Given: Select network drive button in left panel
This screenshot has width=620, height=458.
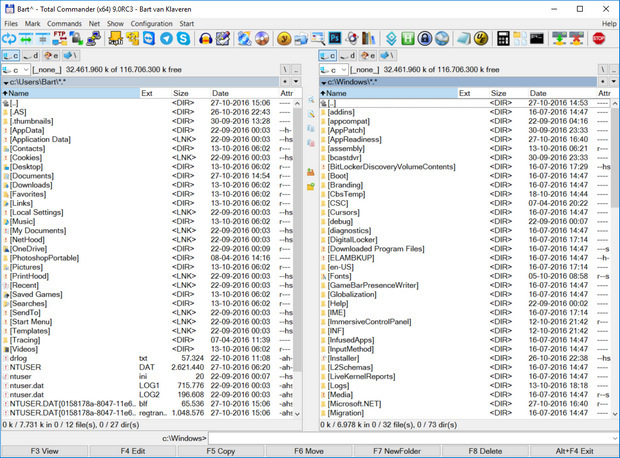Looking at the screenshot, I should point(70,56).
